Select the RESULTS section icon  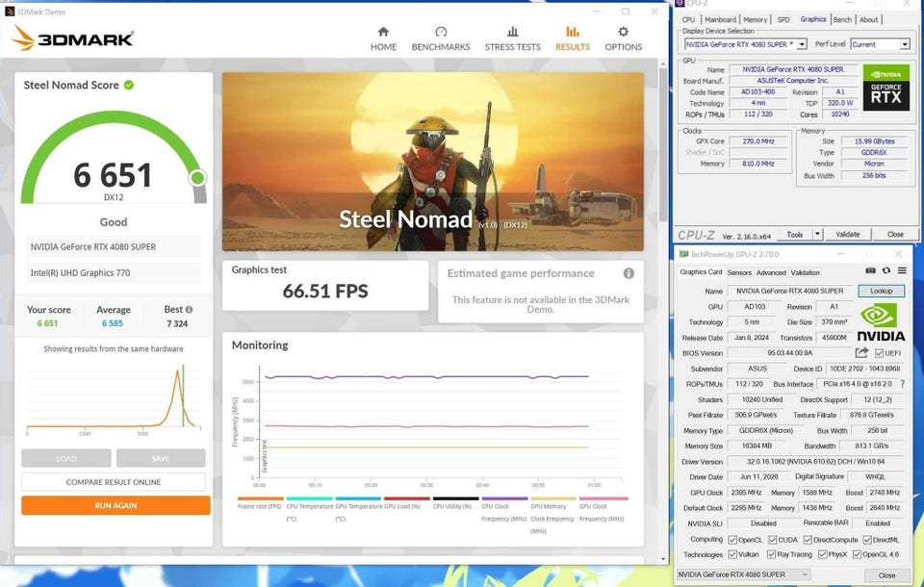point(572,32)
